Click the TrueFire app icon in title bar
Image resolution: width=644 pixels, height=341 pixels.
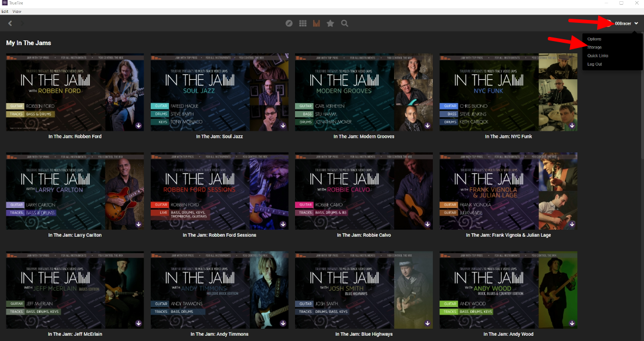[x=5, y=3]
